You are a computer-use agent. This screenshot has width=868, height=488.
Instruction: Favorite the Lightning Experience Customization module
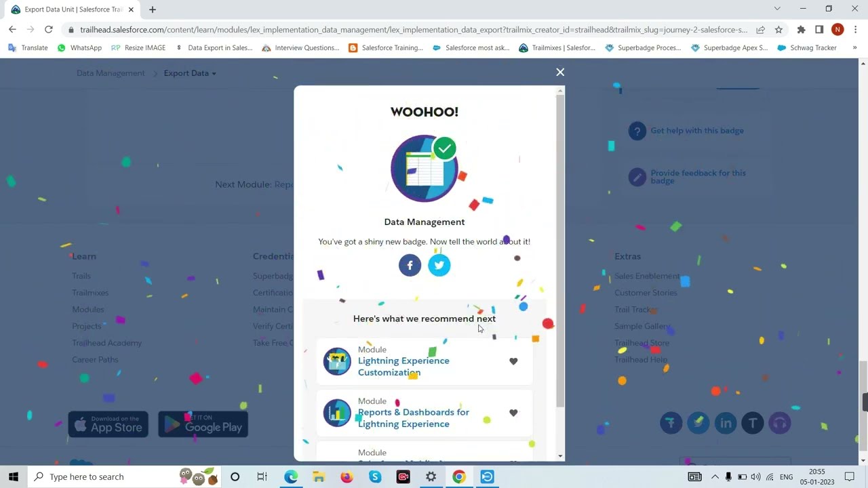[513, 361]
